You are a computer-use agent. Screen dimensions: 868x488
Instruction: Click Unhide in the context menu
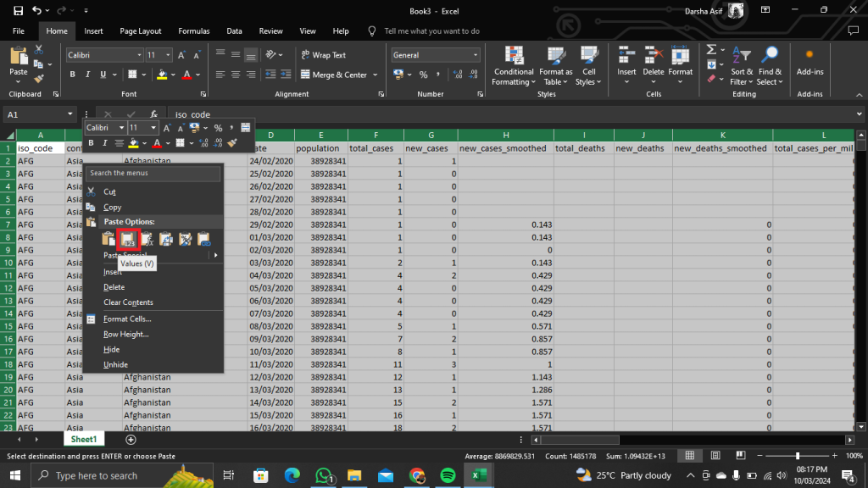click(x=114, y=365)
